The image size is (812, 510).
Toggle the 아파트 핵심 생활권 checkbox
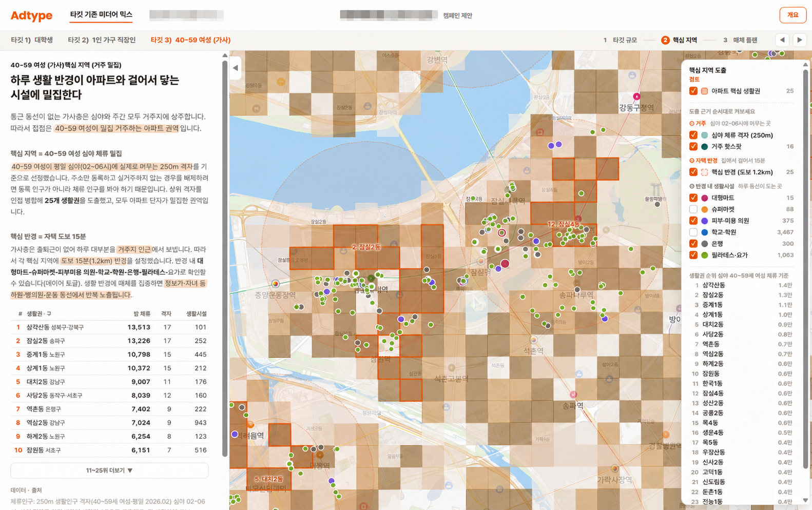pyautogui.click(x=693, y=91)
